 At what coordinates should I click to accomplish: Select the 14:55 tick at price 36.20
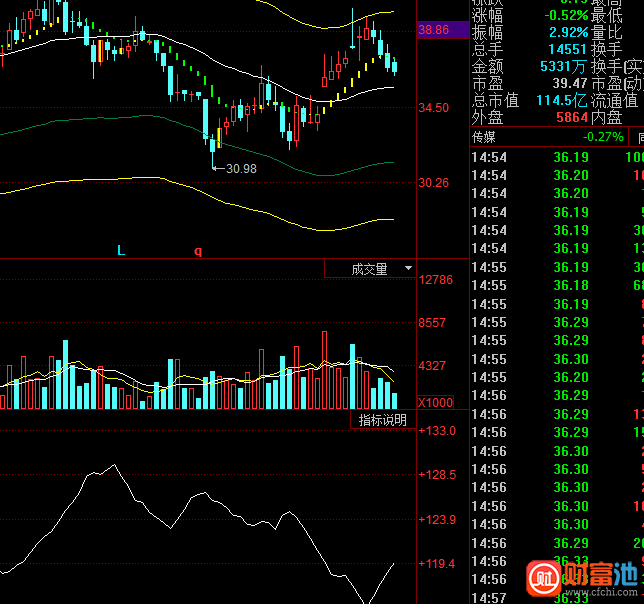[x=557, y=377]
